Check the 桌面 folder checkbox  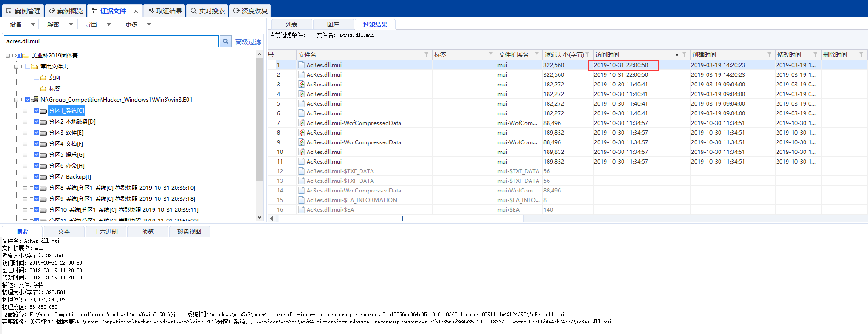point(37,77)
